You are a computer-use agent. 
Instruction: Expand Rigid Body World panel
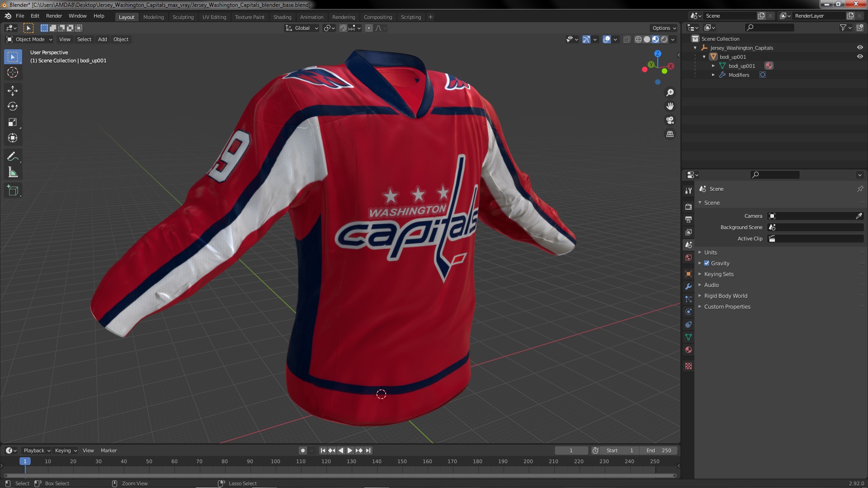tap(725, 296)
